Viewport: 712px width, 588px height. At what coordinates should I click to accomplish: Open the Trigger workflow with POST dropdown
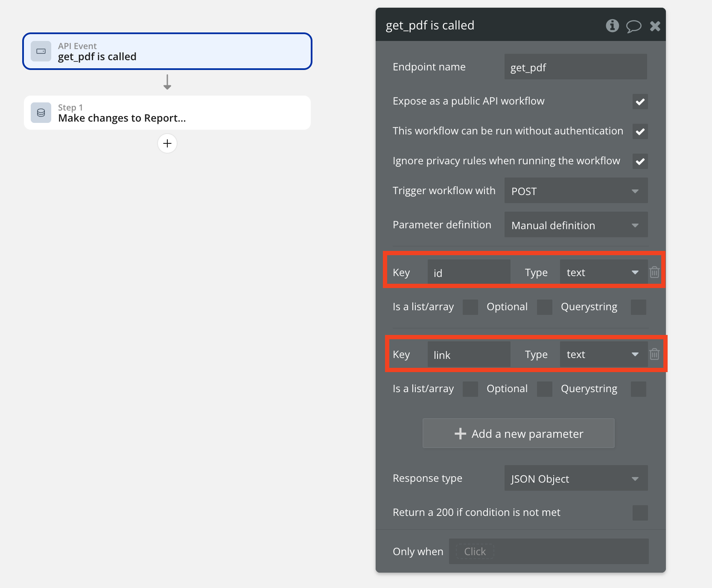(576, 191)
